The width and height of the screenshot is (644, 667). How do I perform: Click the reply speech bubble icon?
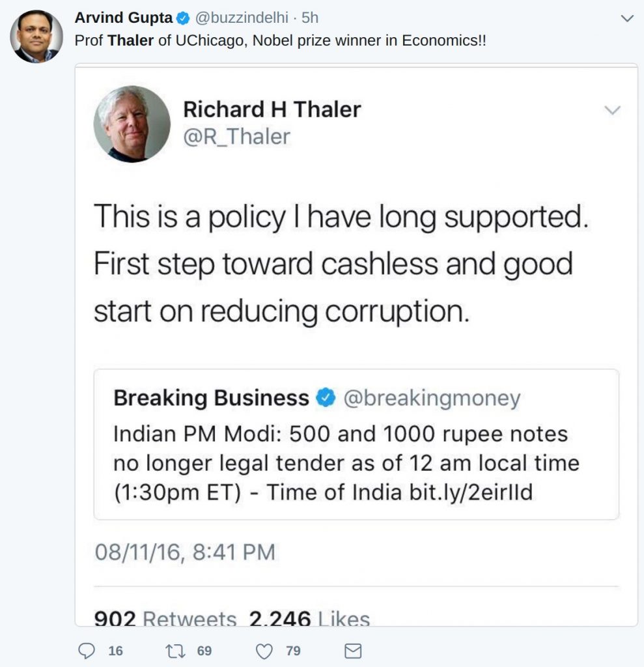[87, 650]
